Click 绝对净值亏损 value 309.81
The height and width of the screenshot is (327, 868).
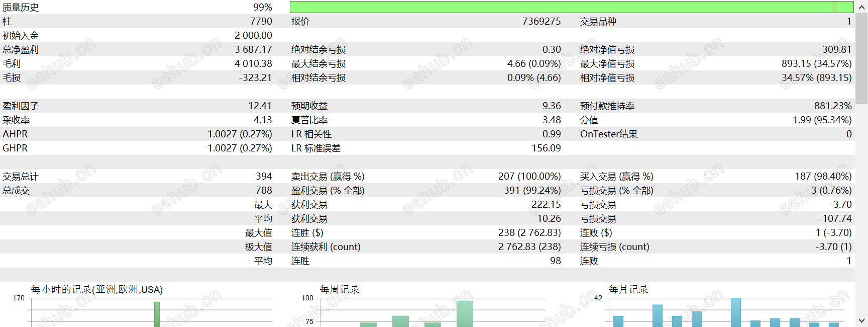tap(837, 49)
